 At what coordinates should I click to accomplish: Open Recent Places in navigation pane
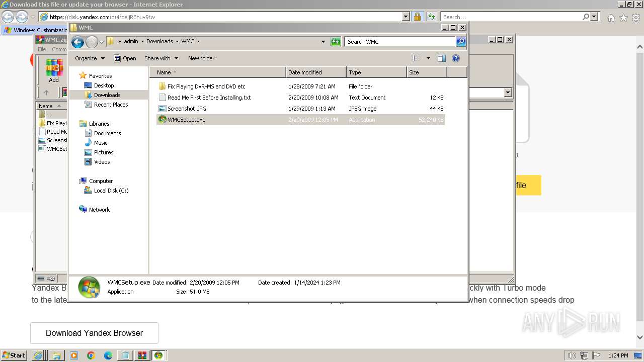[x=111, y=105]
